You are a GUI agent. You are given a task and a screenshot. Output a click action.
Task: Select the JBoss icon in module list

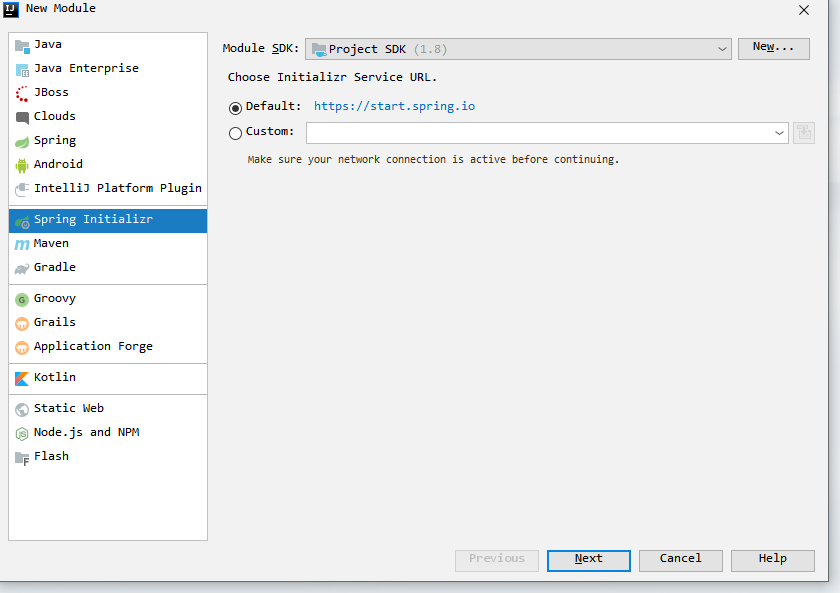(22, 93)
